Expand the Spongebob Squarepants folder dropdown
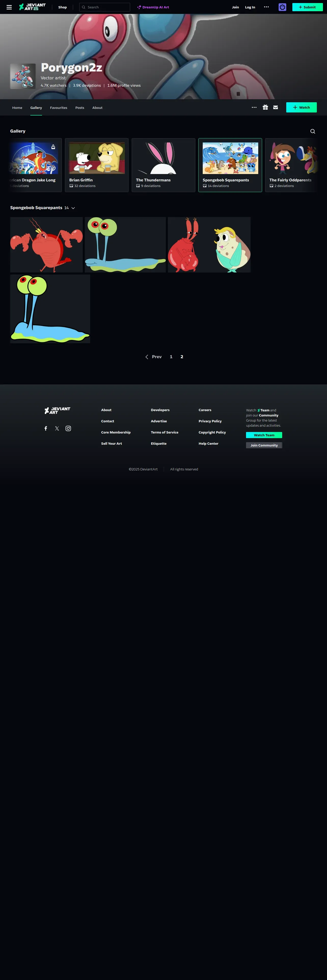The width and height of the screenshot is (327, 980). (x=73, y=208)
